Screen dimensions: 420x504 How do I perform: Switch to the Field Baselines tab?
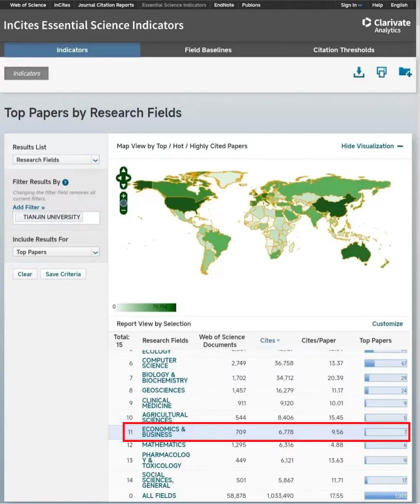click(x=208, y=50)
